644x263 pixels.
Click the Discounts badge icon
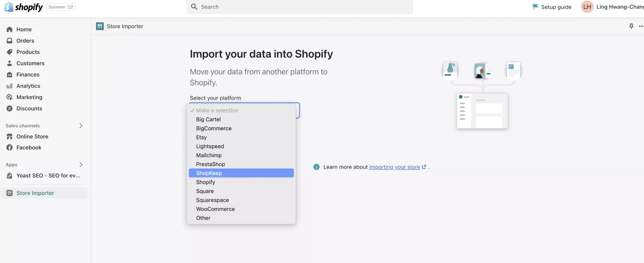coord(10,109)
